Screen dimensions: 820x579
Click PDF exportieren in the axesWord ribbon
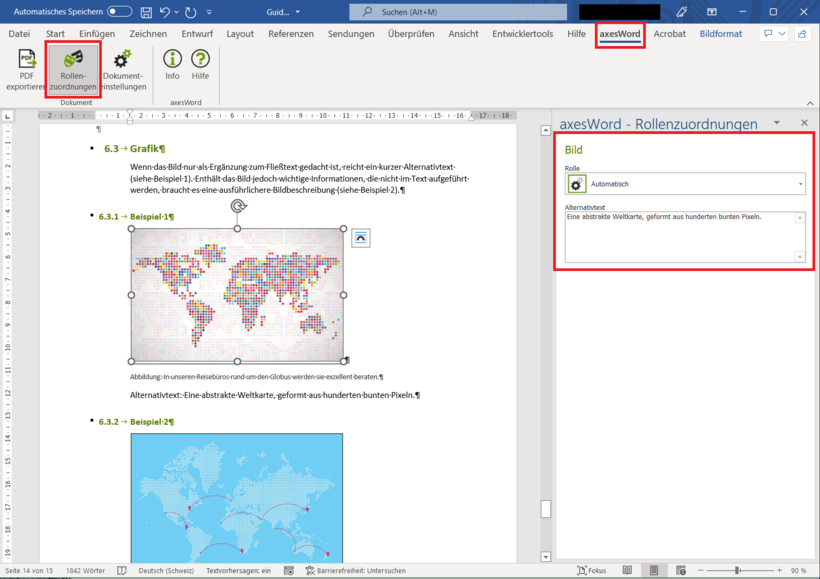(x=26, y=70)
